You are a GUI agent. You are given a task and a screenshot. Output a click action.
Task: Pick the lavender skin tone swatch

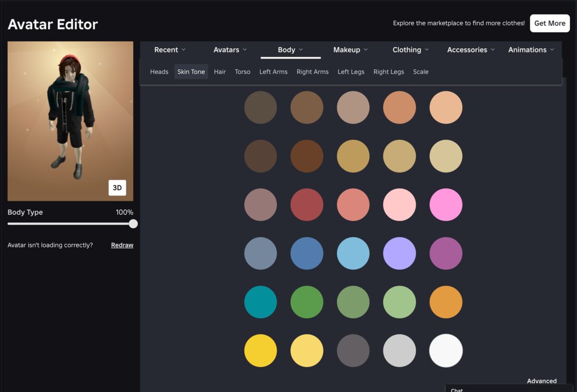click(x=400, y=253)
